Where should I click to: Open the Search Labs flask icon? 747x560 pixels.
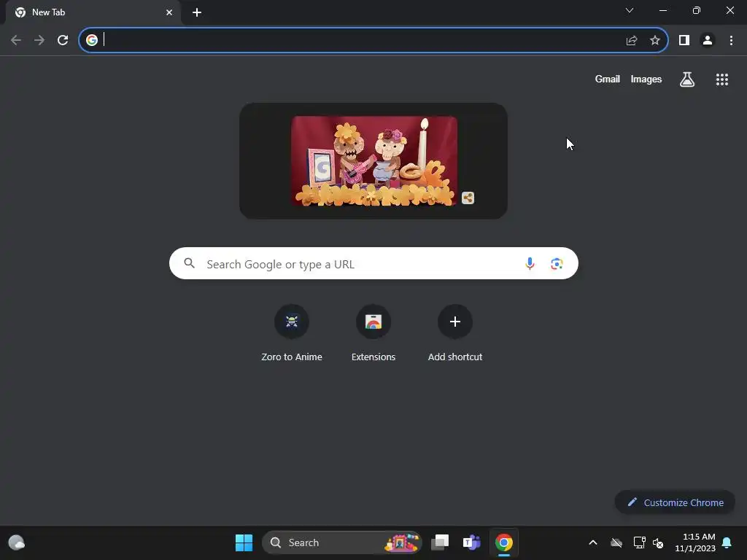pyautogui.click(x=687, y=79)
